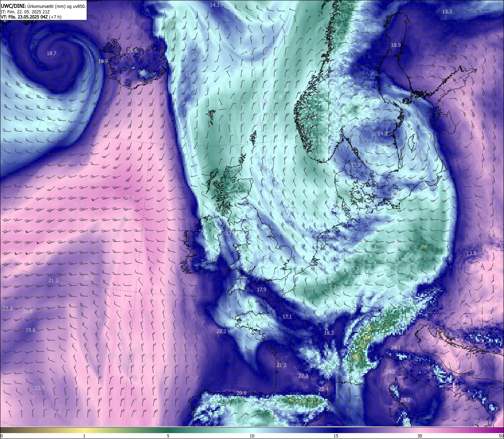Click the 22.4 value over southern France
The image size is (504, 439).
tap(323, 389)
